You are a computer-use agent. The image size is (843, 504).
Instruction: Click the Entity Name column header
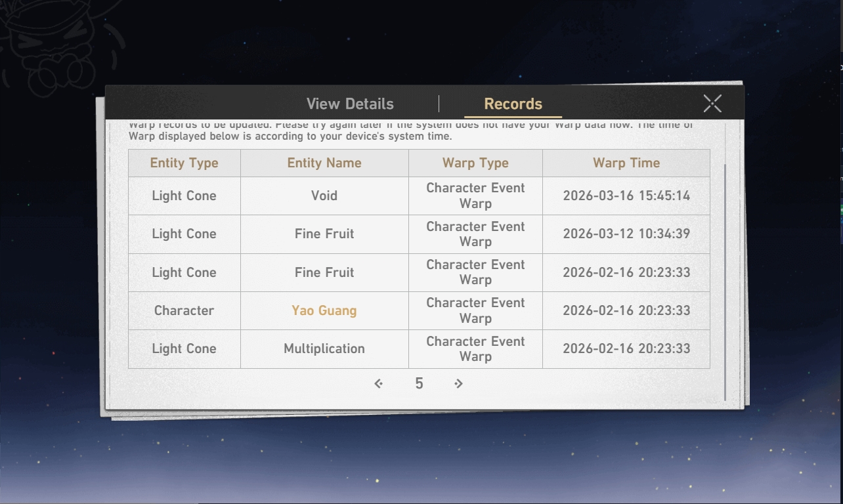pos(324,163)
